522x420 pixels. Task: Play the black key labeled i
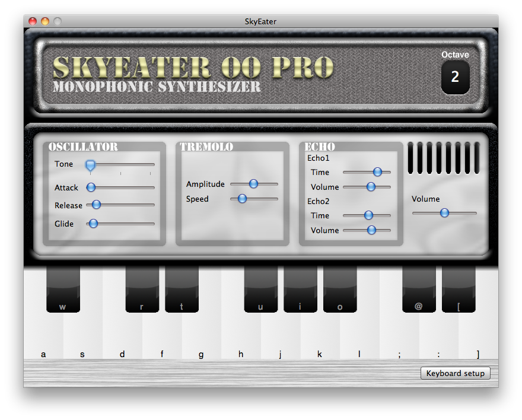click(x=300, y=289)
